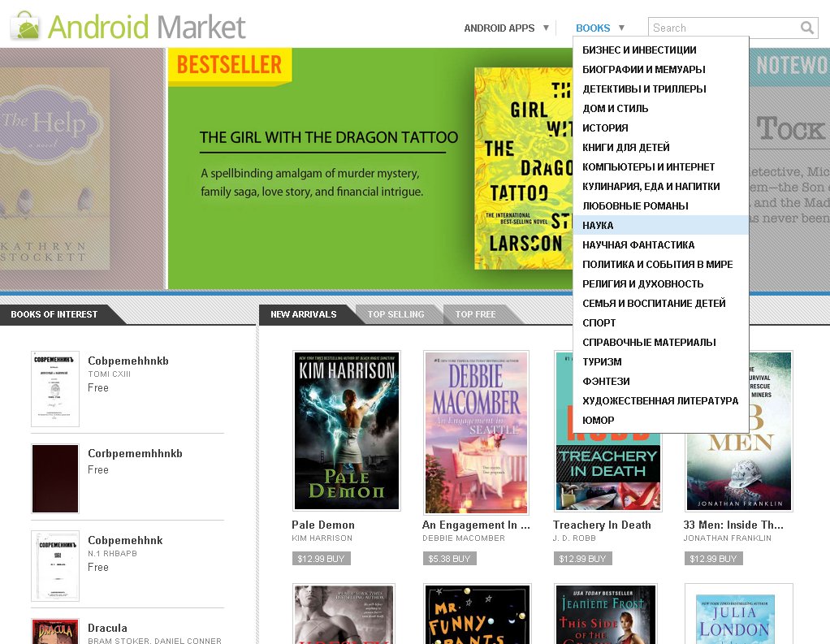Screen dimensions: 830x644
Task: Click author link Debbie Macomber
Action: point(464,538)
